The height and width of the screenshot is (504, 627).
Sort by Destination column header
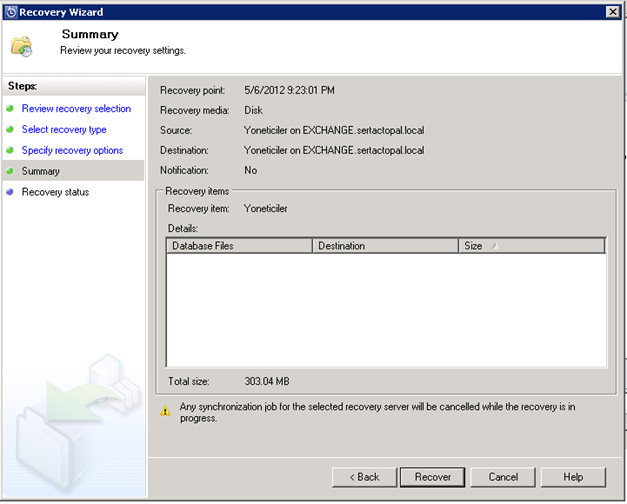point(385,246)
